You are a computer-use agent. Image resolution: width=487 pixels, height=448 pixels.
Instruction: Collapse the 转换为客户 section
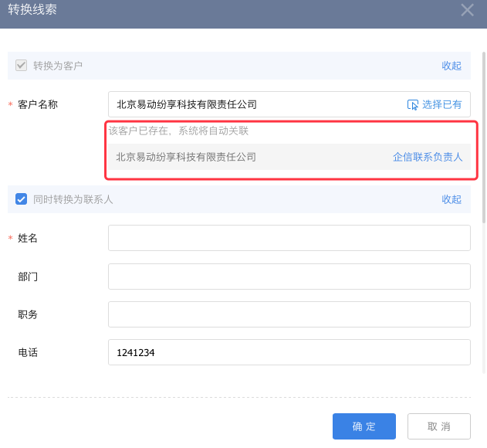point(451,66)
